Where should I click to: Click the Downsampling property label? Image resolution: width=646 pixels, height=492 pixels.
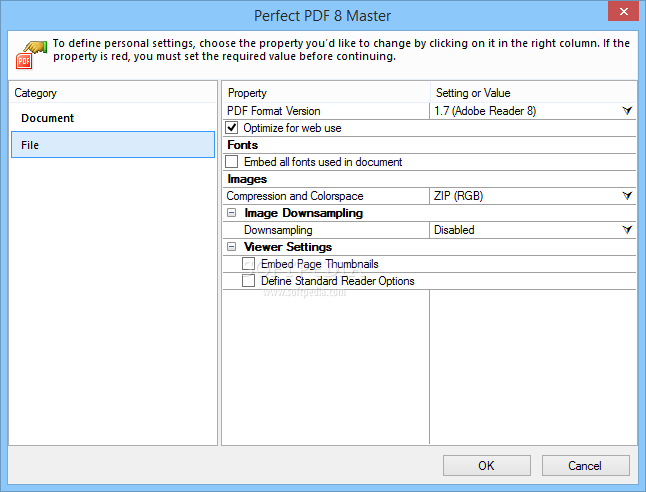[278, 230]
